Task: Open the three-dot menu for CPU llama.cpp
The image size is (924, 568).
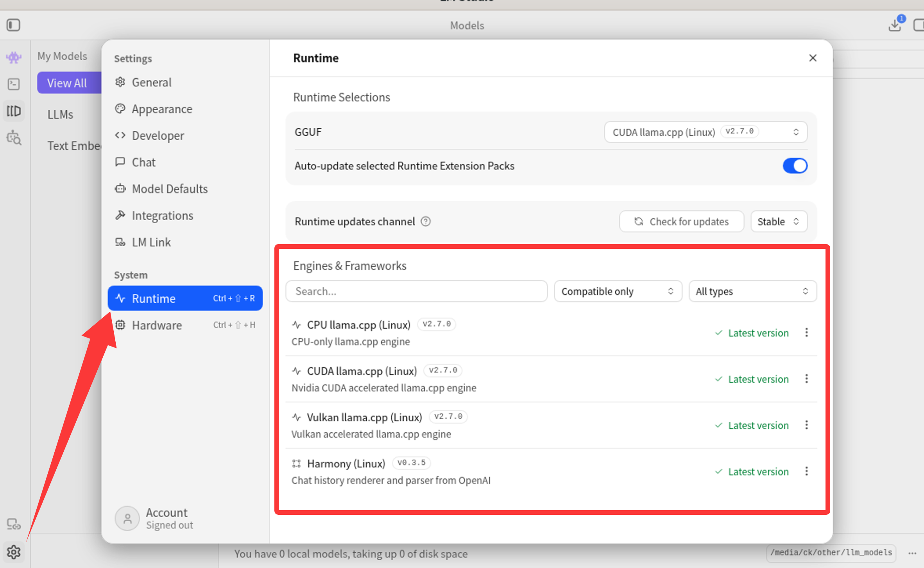Action: [806, 333]
